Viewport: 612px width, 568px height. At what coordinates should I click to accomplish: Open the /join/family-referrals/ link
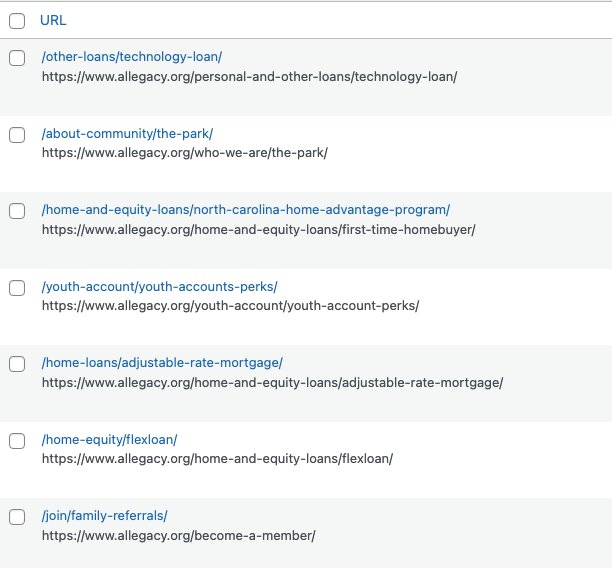105,516
